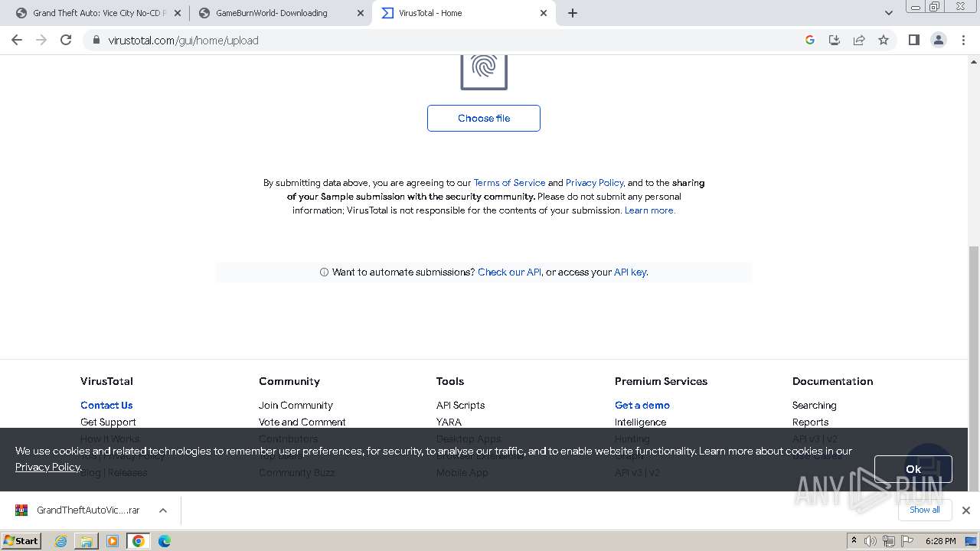Expand download item options chevron
Image resolution: width=980 pixels, height=551 pixels.
[162, 510]
